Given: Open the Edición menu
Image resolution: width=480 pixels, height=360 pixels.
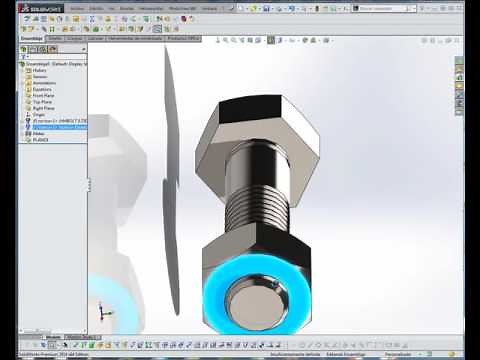Looking at the screenshot, I should [96, 9].
